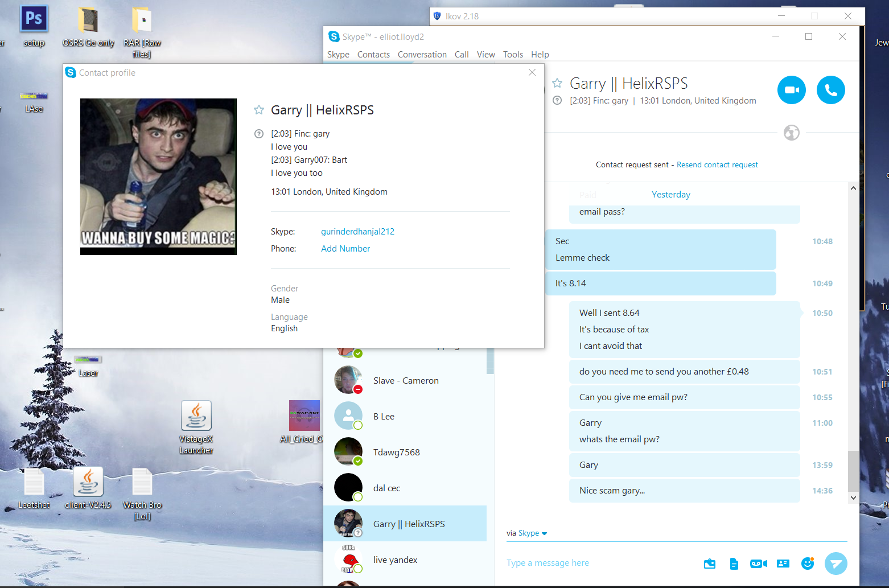
Task: Click the message input field
Action: 600,563
